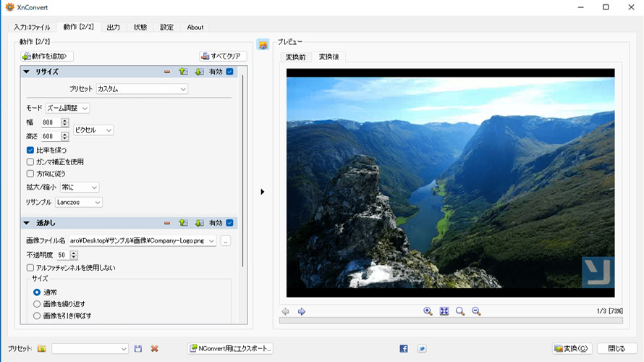Toggle the 比率を保つ checkbox
This screenshot has height=362, width=644.
(30, 150)
